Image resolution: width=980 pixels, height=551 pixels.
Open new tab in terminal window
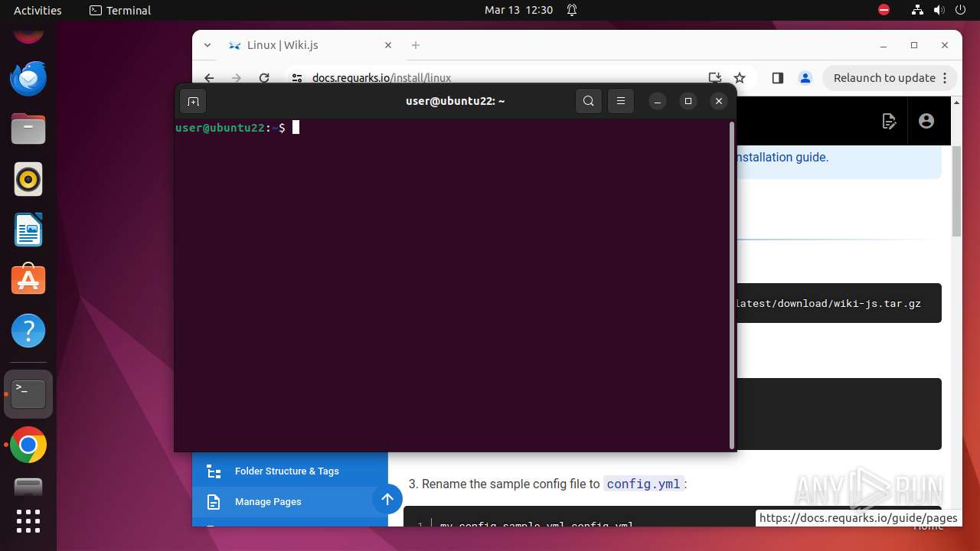coord(193,101)
